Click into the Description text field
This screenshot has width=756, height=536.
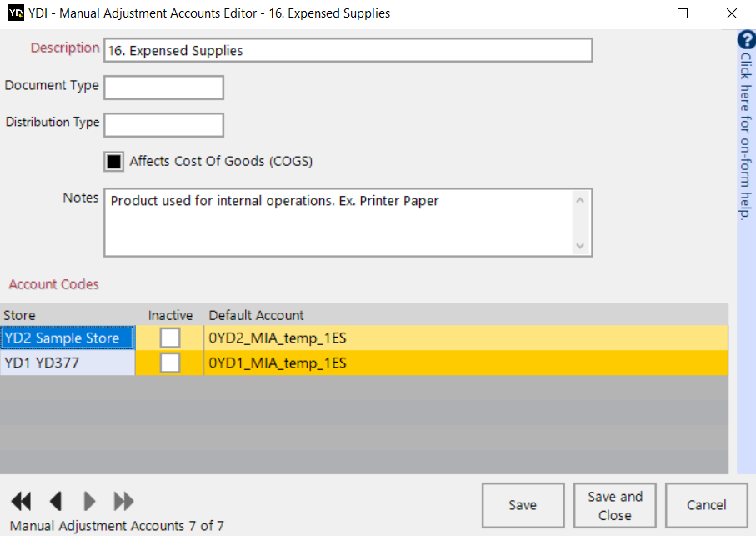(x=348, y=51)
